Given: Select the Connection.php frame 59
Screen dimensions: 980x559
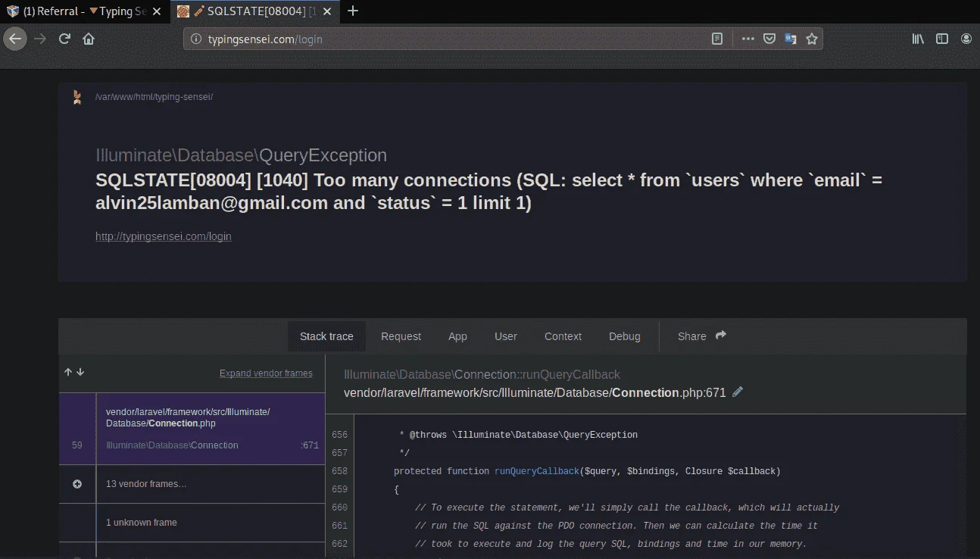Looking at the screenshot, I should pyautogui.click(x=192, y=429).
